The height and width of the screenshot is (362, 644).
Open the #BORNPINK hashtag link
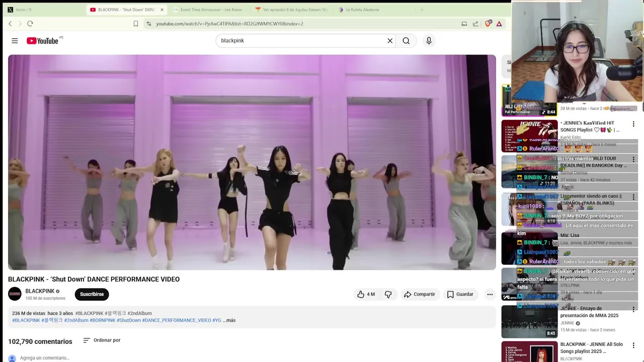pyautogui.click(x=103, y=320)
